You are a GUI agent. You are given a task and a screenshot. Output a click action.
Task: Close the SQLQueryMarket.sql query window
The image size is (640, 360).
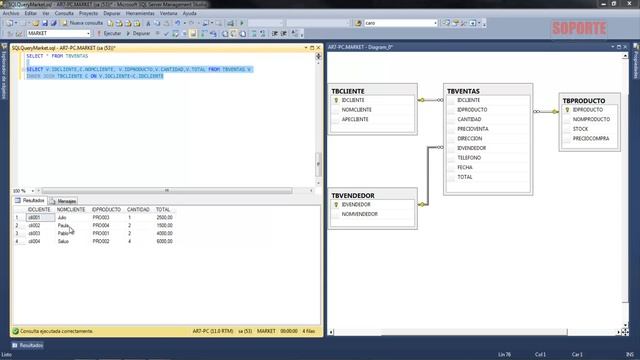319,48
